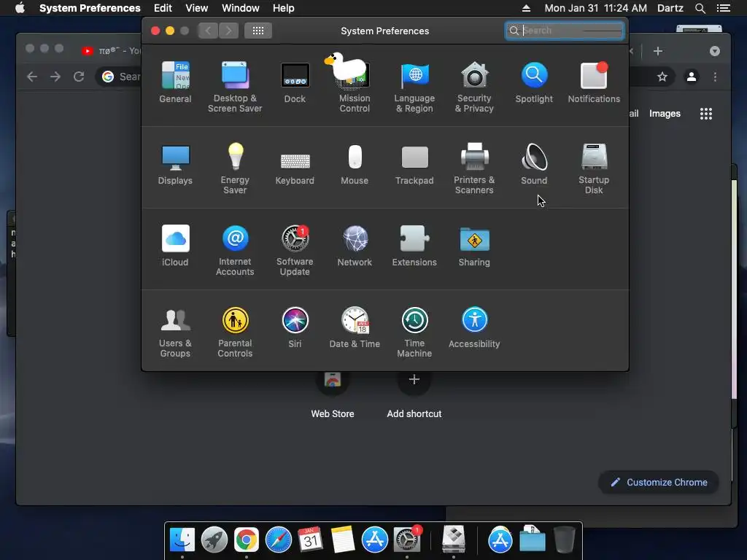Open Mission Control preferences
This screenshot has height=560, width=747.
[x=355, y=87]
